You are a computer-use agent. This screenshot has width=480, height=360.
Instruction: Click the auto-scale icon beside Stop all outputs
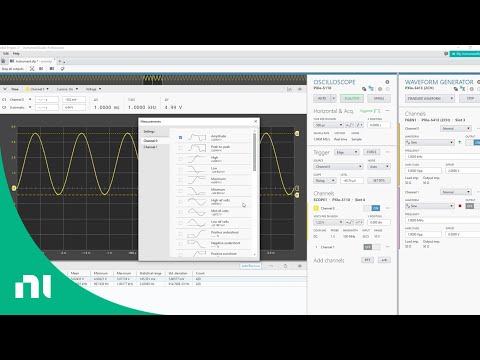[32, 69]
